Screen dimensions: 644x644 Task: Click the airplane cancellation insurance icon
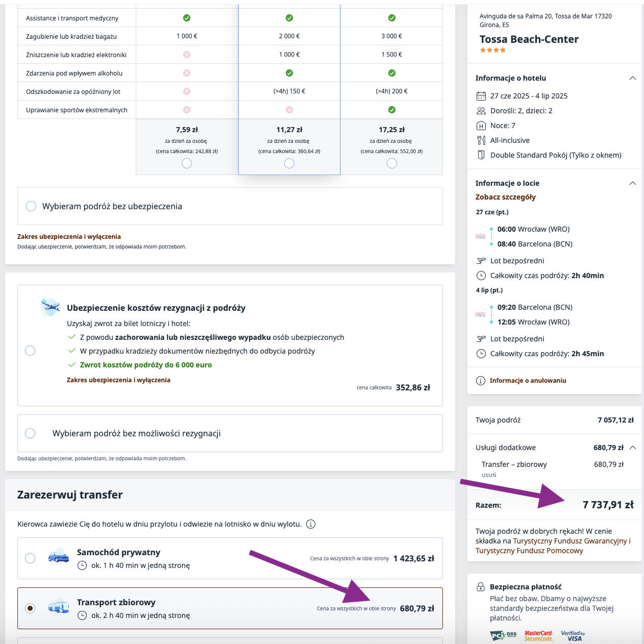click(50, 307)
